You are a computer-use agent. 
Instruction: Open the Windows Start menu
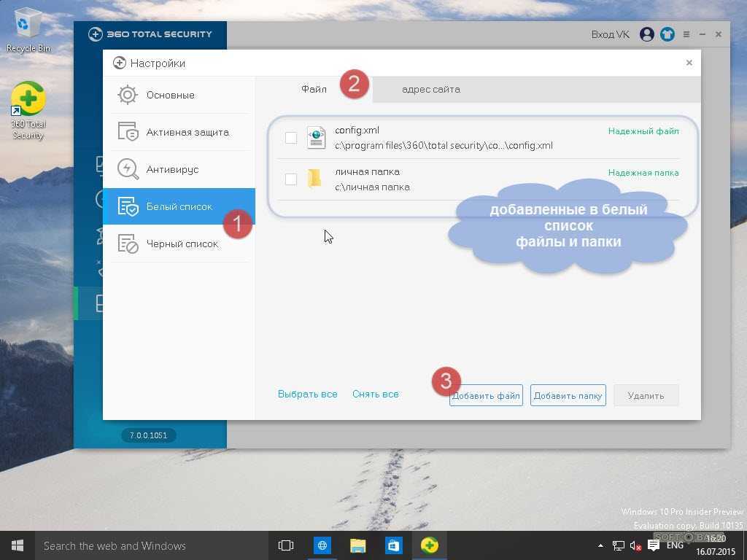[18, 545]
